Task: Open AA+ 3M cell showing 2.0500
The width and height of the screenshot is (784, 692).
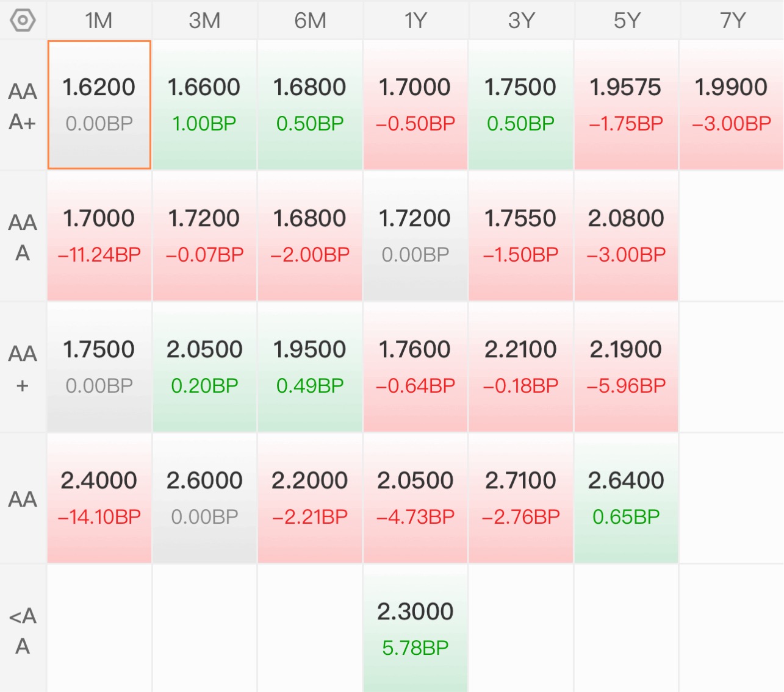Action: click(x=204, y=367)
